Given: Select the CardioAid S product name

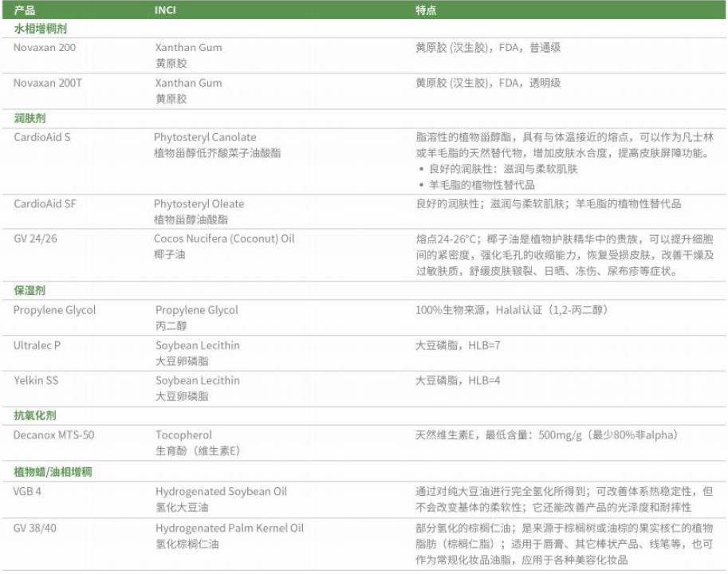Looking at the screenshot, I should [x=42, y=137].
